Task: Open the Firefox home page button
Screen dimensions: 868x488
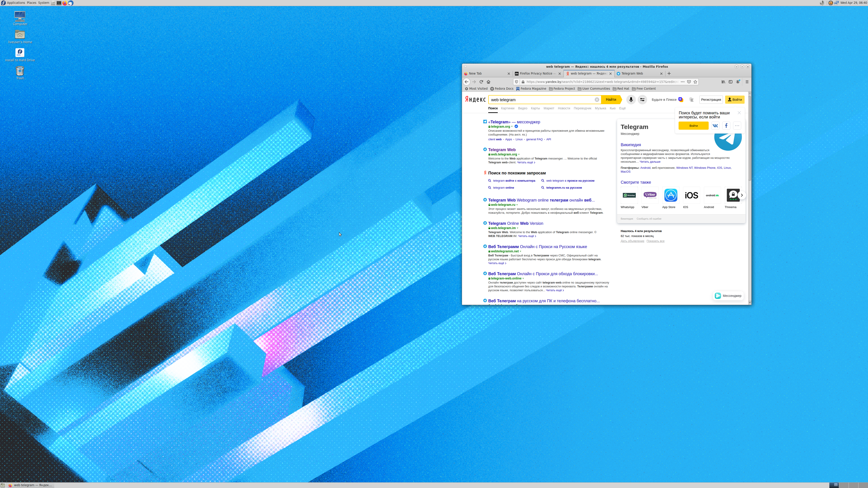Action: (x=488, y=82)
